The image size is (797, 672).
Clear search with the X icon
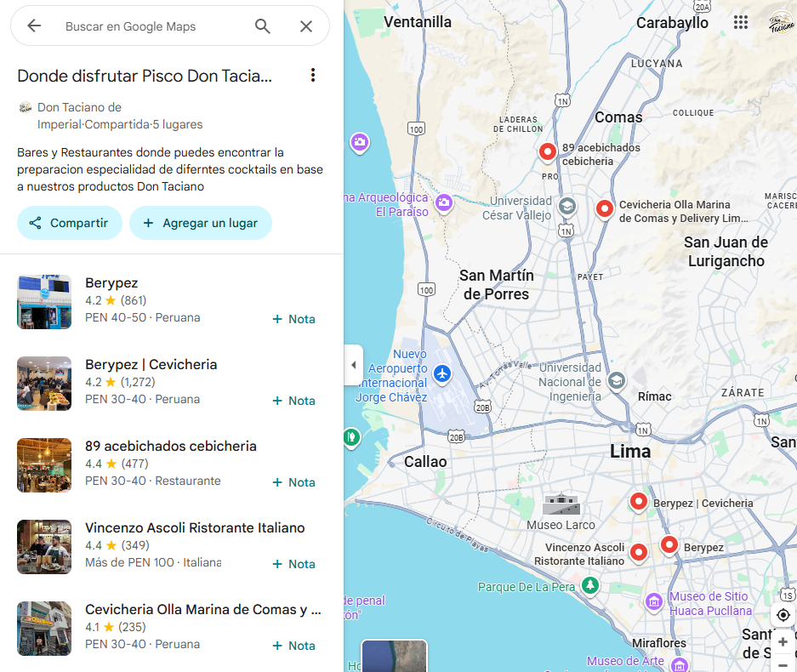306,26
